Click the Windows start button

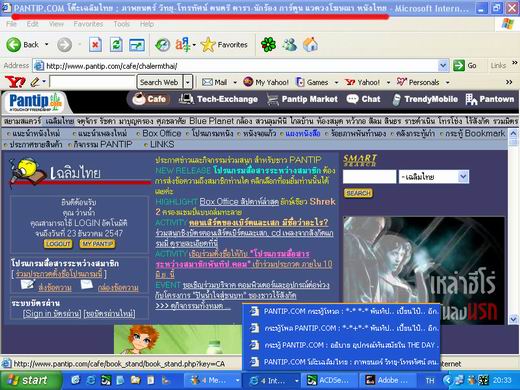(x=30, y=380)
